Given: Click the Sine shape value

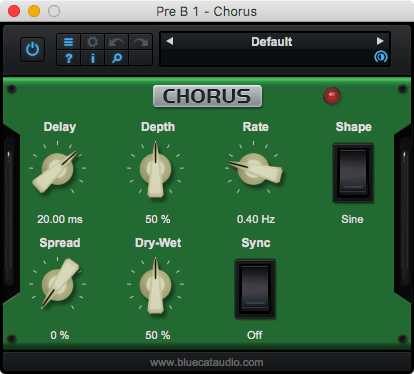Looking at the screenshot, I should (352, 219).
